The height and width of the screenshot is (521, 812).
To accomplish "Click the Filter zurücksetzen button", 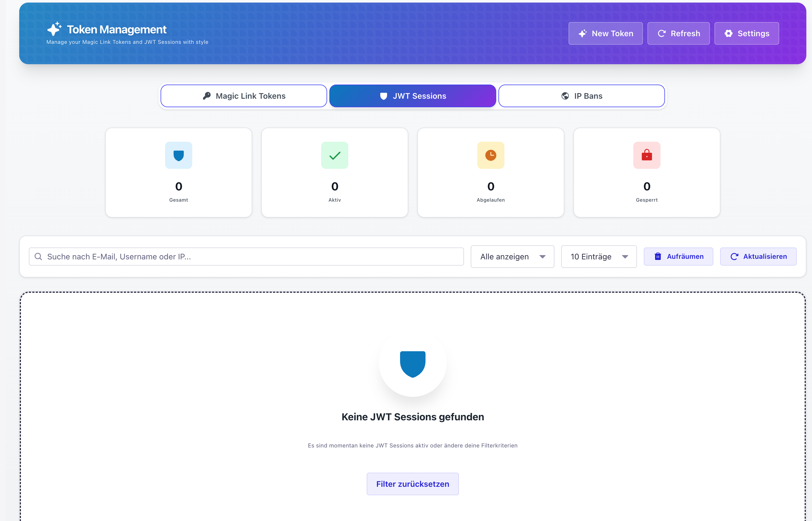I will [412, 484].
